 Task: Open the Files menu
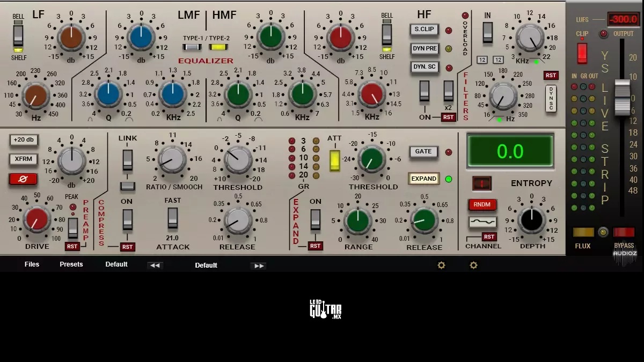pyautogui.click(x=32, y=264)
